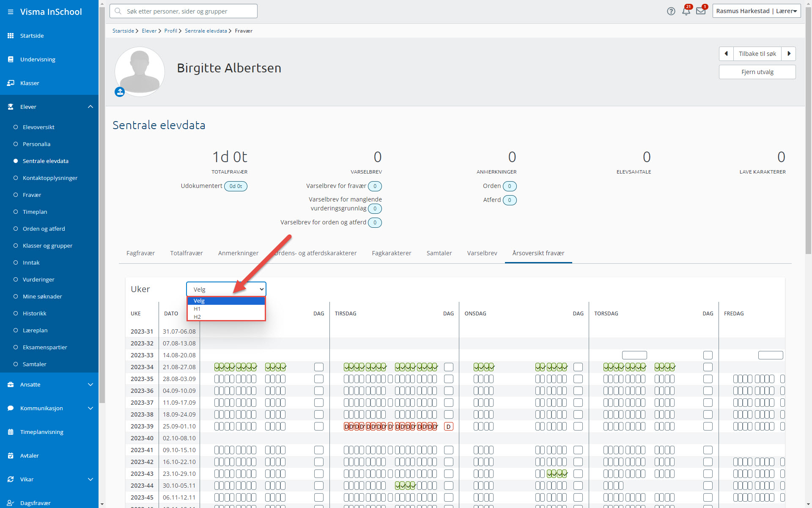812x508 pixels.
Task: Click the Ansatte briefcase icon
Action: (x=11, y=384)
